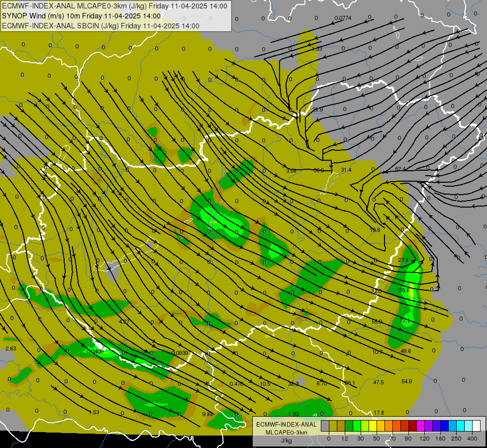The width and height of the screenshot is (487, 448).
Task: Click the white legend swatch
Action: point(477,426)
